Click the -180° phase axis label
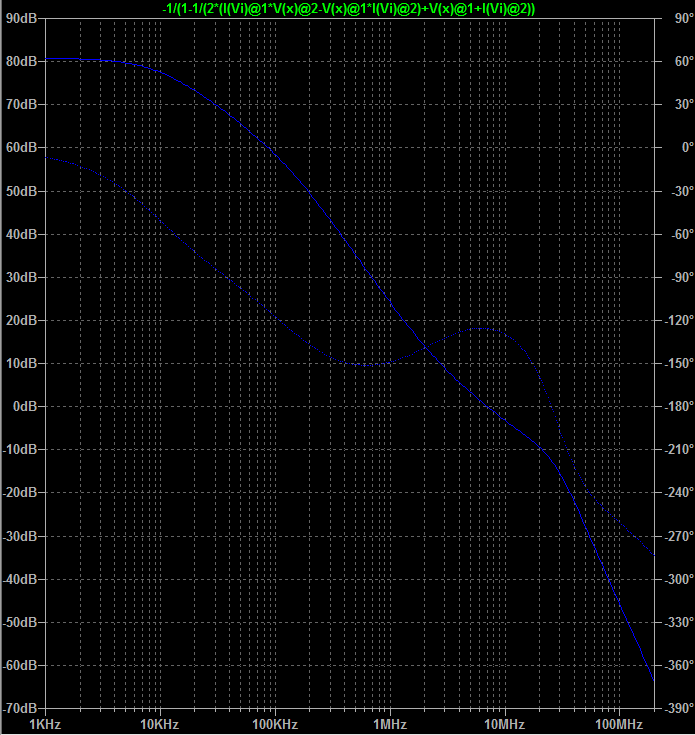This screenshot has width=695, height=735. 679,406
